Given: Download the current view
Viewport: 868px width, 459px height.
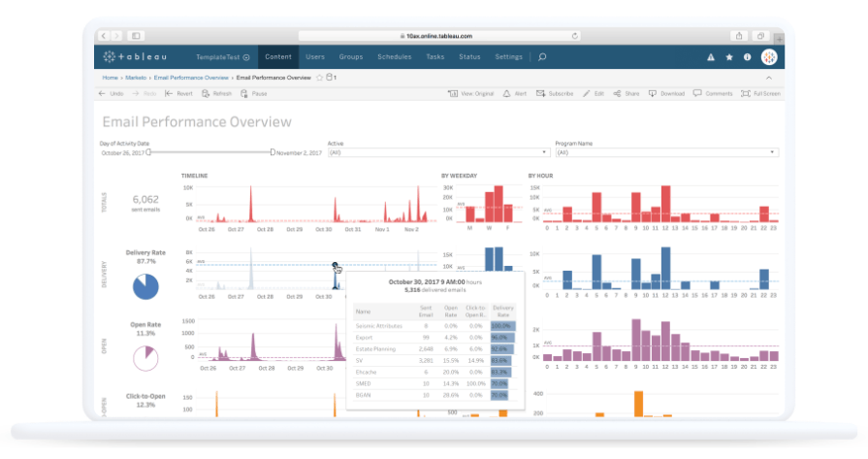Looking at the screenshot, I should pyautogui.click(x=653, y=94).
